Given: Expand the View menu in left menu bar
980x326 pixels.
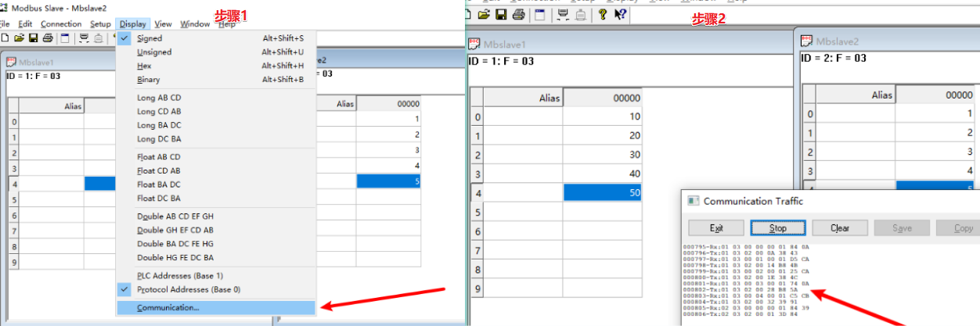Looking at the screenshot, I should 163,24.
